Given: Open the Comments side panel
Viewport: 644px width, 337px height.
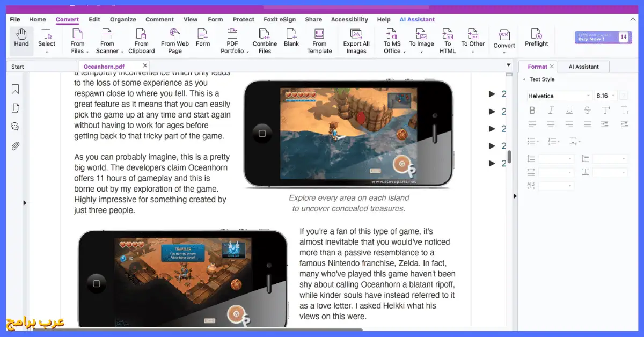Looking at the screenshot, I should pyautogui.click(x=16, y=127).
